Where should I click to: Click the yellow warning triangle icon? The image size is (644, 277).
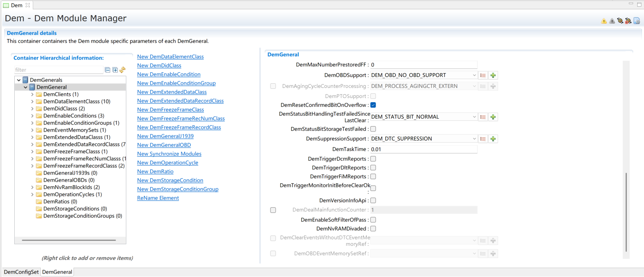(604, 21)
